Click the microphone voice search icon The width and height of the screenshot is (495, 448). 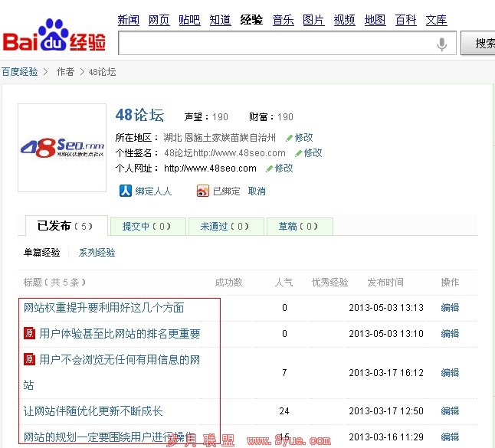441,44
